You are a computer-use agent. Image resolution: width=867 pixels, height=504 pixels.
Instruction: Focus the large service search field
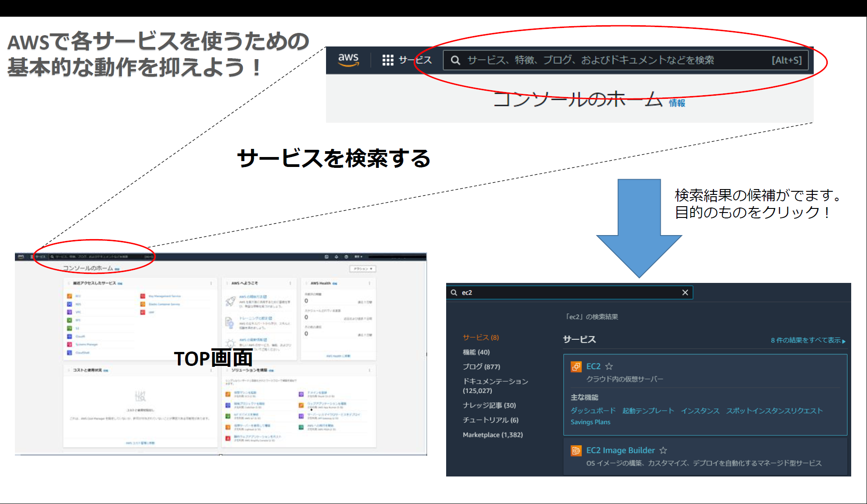[625, 60]
